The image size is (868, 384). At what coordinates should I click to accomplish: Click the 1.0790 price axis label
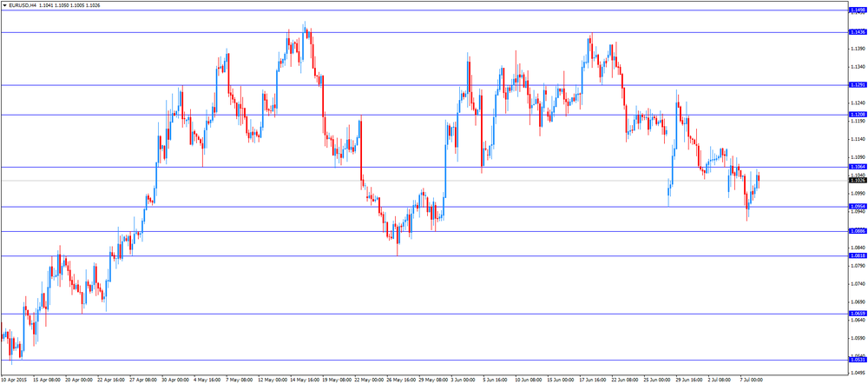[859, 266]
